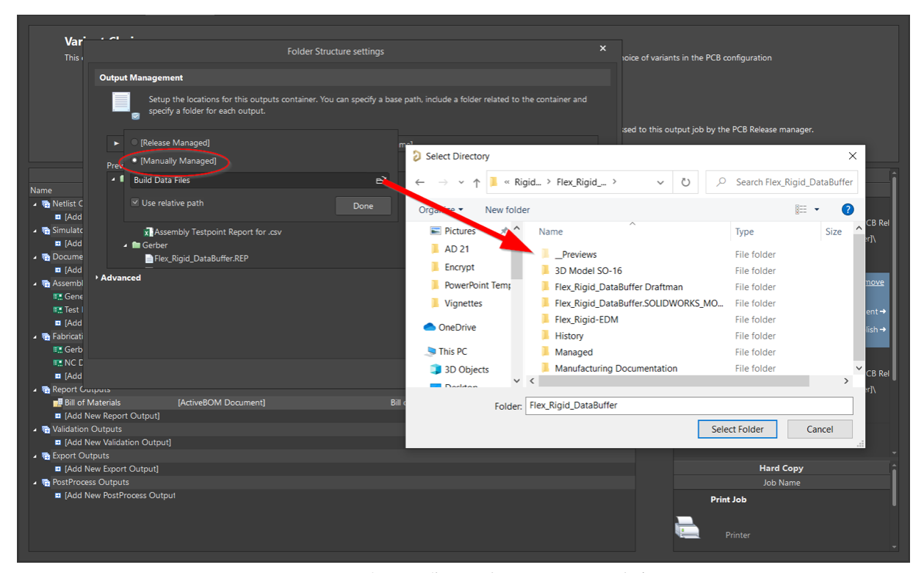Select the Release Managed radio option
924x573 pixels.
(x=134, y=143)
